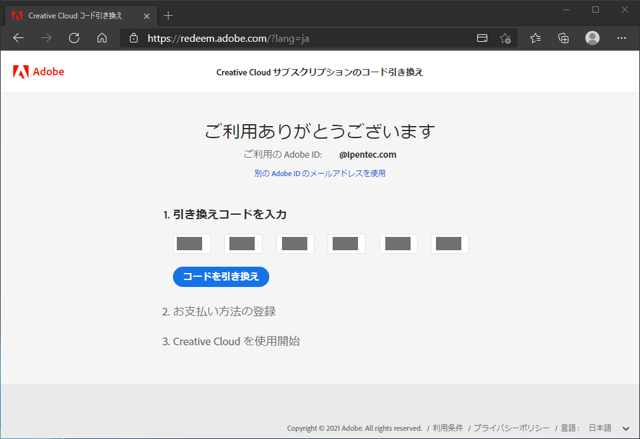The width and height of the screenshot is (640, 439).
Task: Open the 利用条件 footer link
Action: pyautogui.click(x=448, y=428)
